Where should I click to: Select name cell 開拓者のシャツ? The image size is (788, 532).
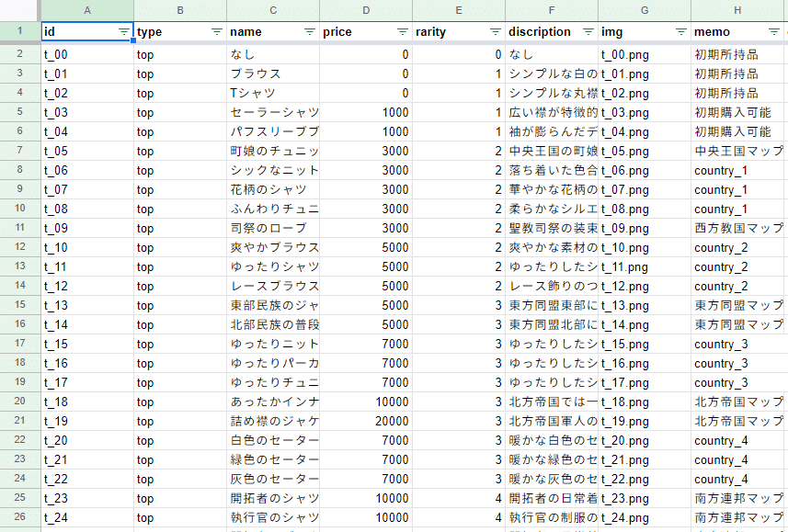coord(273,498)
